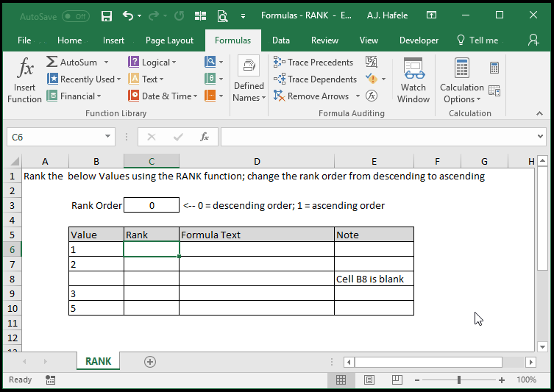Expand the Name Box dropdown arrow
This screenshot has width=554, height=392.
tap(107, 136)
